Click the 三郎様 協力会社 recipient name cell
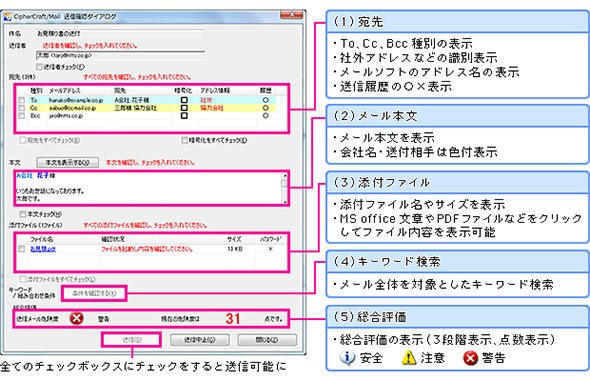Screen dimensions: 590x381 coord(135,108)
